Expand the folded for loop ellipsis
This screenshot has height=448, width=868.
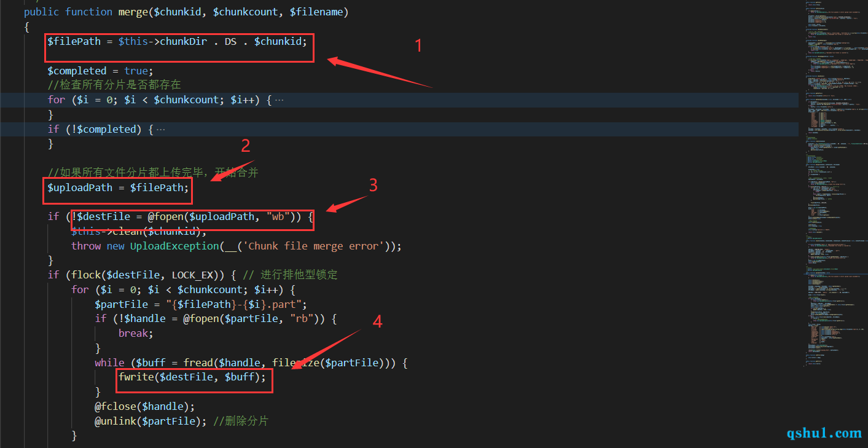(x=279, y=100)
